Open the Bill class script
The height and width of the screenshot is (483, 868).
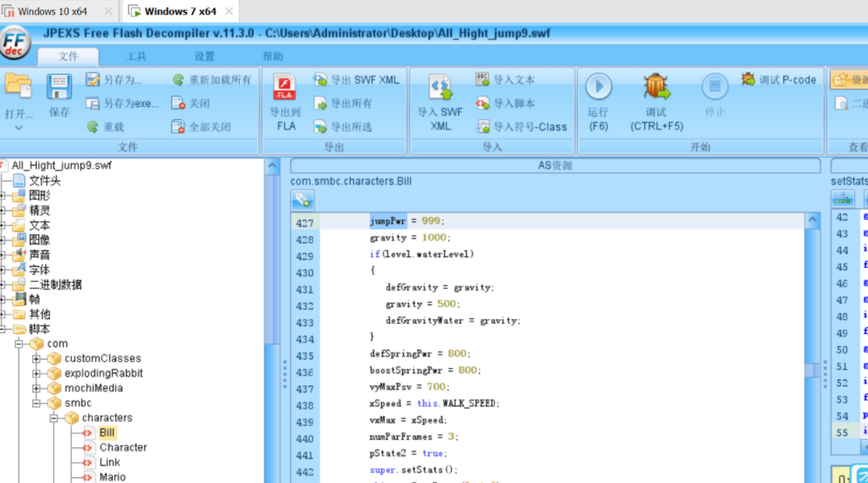point(107,432)
